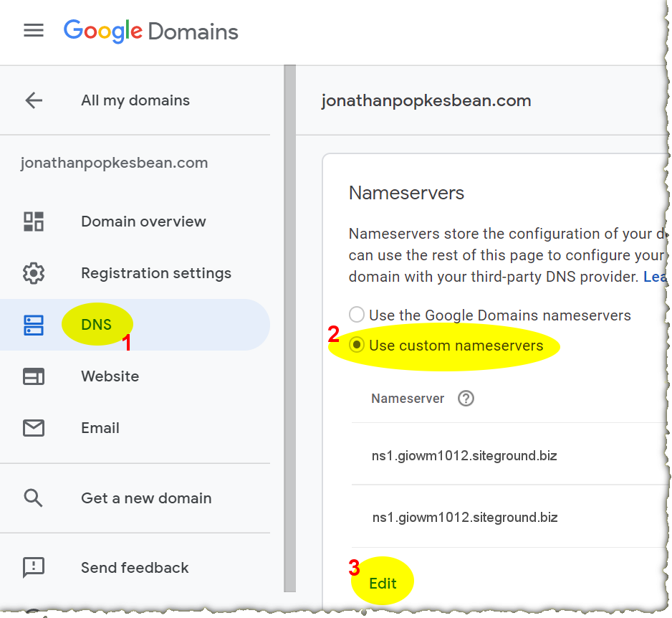Click the Nameserver column header
672x618 pixels.
(408, 399)
